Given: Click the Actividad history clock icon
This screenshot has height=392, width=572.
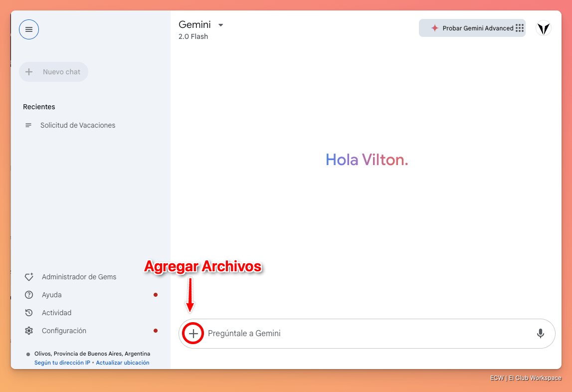Looking at the screenshot, I should coord(29,313).
